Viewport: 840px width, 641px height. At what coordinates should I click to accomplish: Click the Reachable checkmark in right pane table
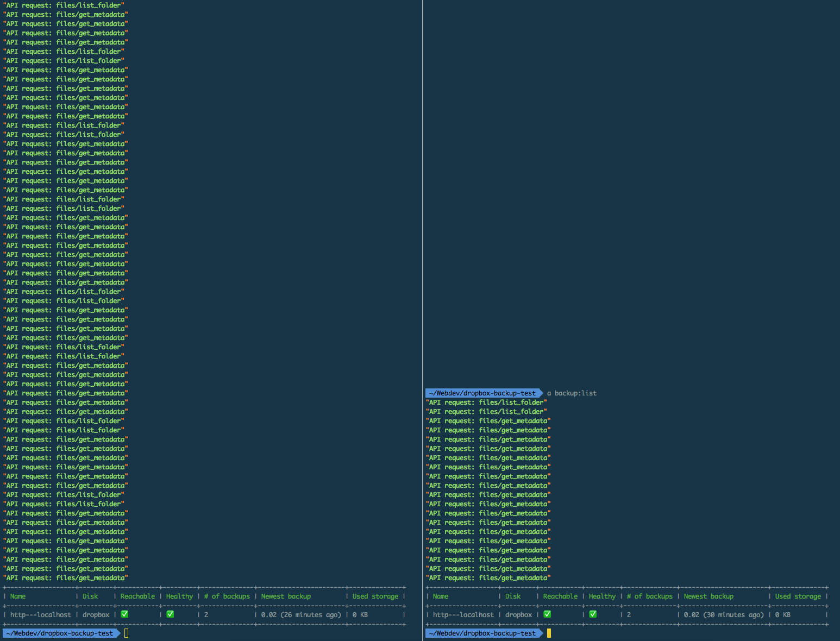(547, 614)
